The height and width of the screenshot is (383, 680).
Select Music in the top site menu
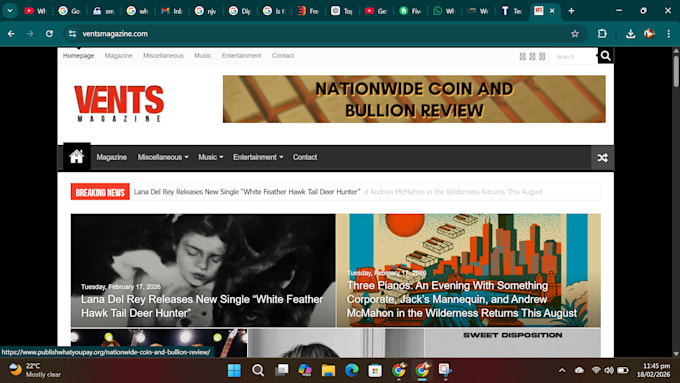(203, 56)
